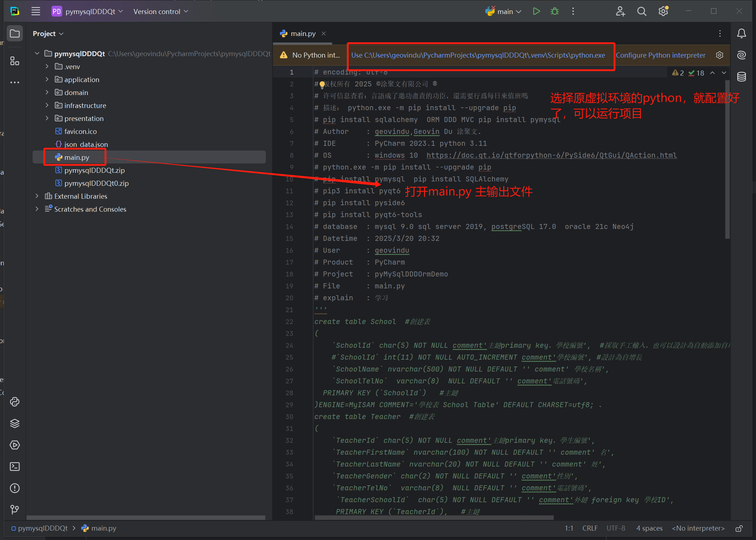Viewport: 756px width, 540px height.
Task: Open the Notifications bell icon
Action: (x=741, y=33)
